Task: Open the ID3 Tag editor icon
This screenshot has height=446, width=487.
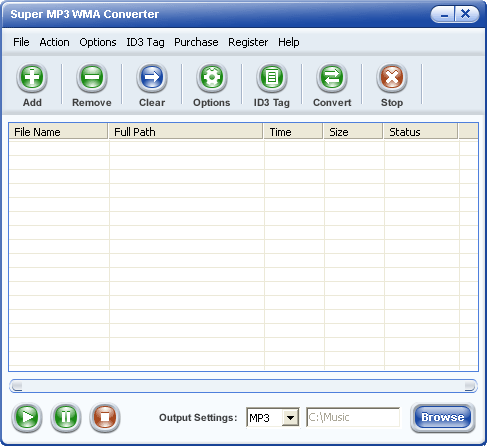Action: coord(272,78)
